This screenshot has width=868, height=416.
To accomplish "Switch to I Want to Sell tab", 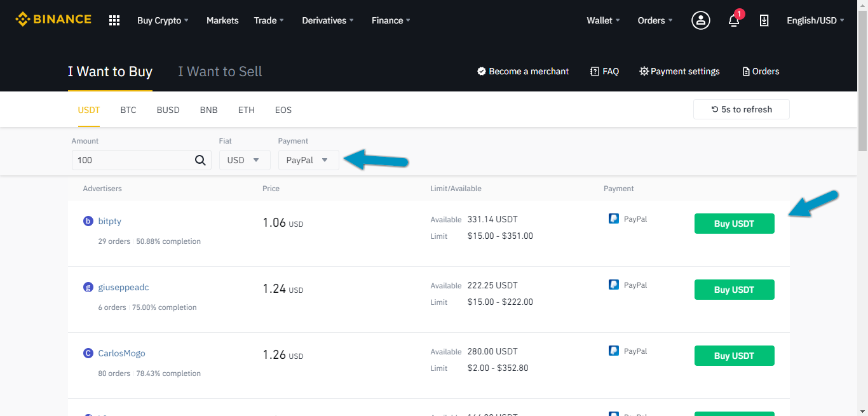I will pyautogui.click(x=220, y=71).
